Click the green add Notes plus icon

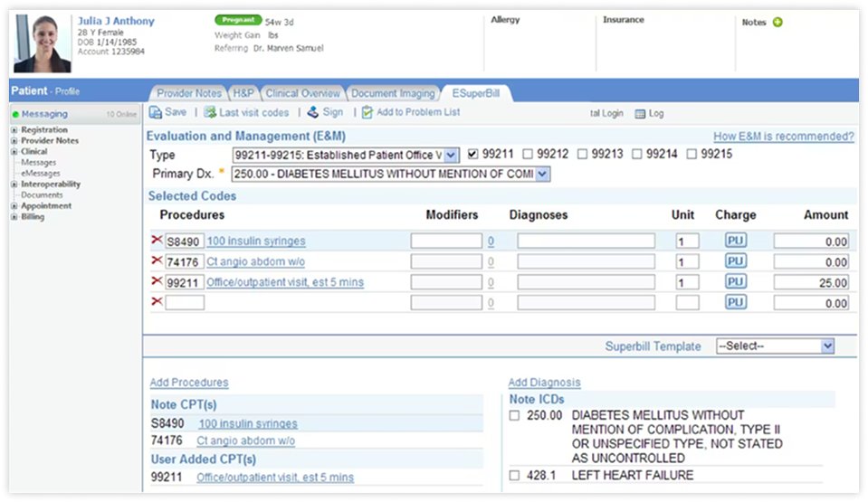pos(777,22)
